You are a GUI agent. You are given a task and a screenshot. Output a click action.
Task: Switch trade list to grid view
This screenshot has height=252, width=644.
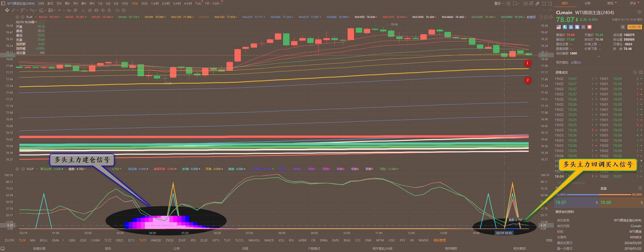click(641, 72)
